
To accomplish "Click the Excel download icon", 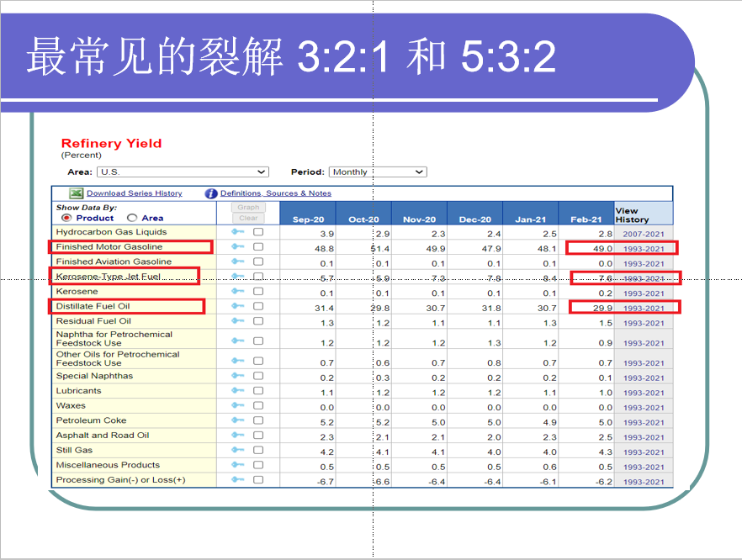I will (76, 193).
